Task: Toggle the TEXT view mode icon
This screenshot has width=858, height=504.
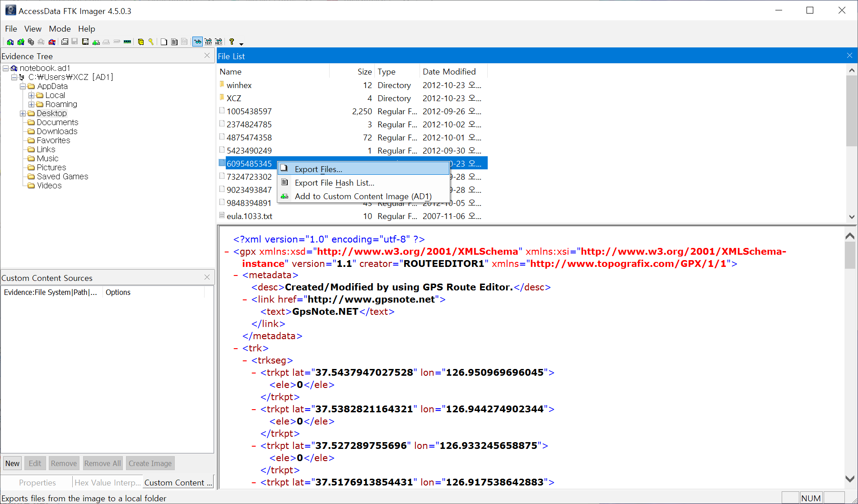Action: [208, 42]
